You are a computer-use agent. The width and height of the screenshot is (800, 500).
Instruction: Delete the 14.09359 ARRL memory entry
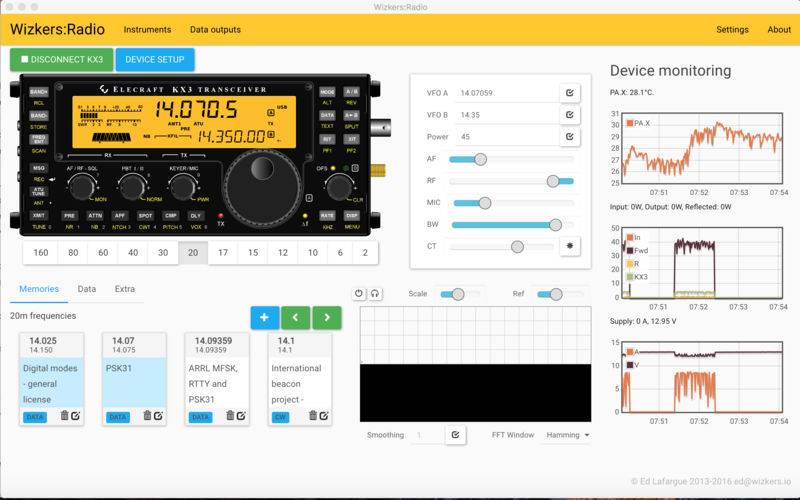coord(230,416)
